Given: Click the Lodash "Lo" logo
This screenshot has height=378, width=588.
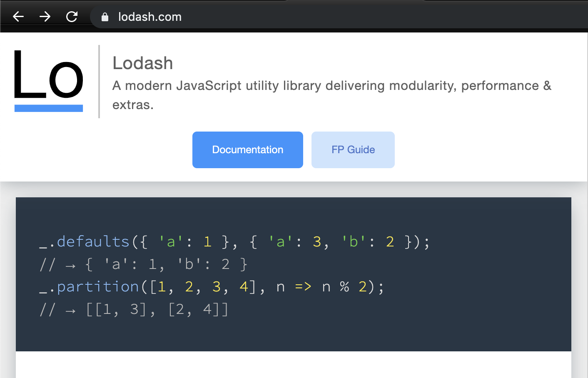Looking at the screenshot, I should click(x=49, y=81).
